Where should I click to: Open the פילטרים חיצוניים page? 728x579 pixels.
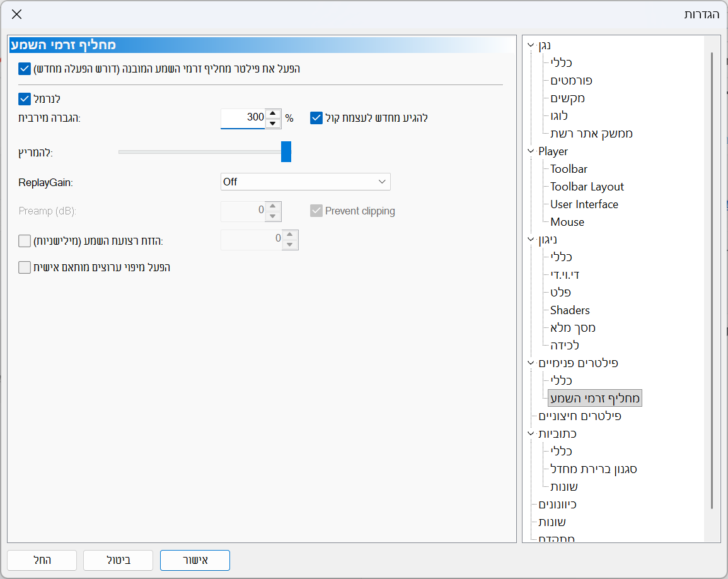click(x=579, y=416)
